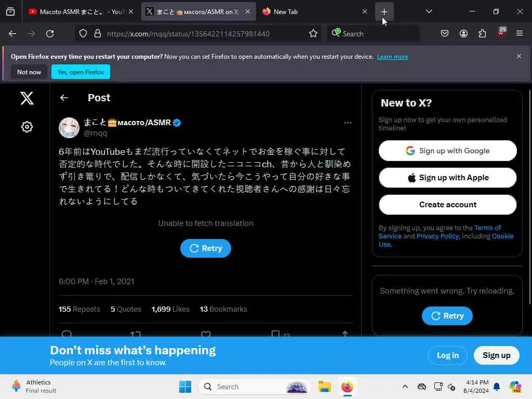Click Sign up with Google
This screenshot has width=532, height=399.
coord(447,151)
